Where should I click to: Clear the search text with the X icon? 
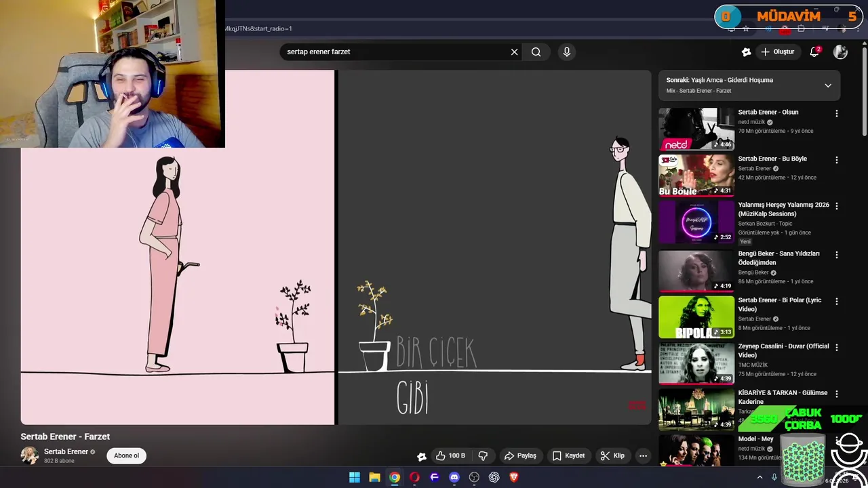click(x=514, y=52)
